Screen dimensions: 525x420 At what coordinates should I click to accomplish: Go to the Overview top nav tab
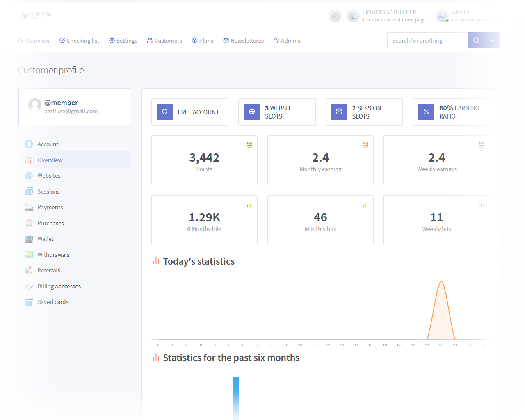34,41
